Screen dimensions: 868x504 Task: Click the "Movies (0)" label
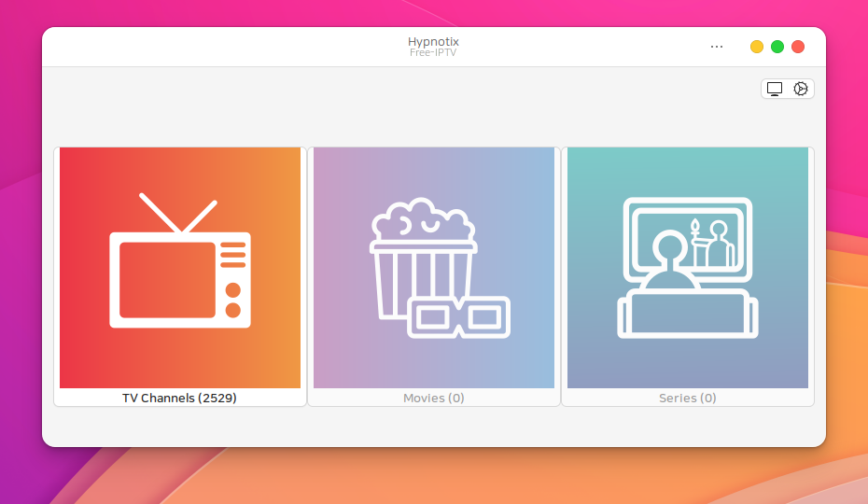click(x=434, y=398)
